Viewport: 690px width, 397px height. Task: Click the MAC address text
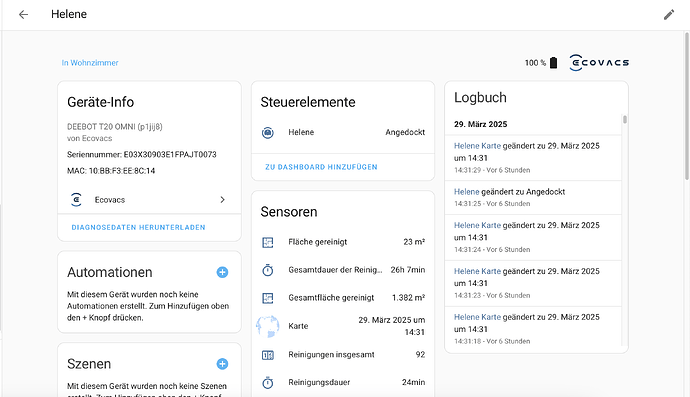(111, 171)
